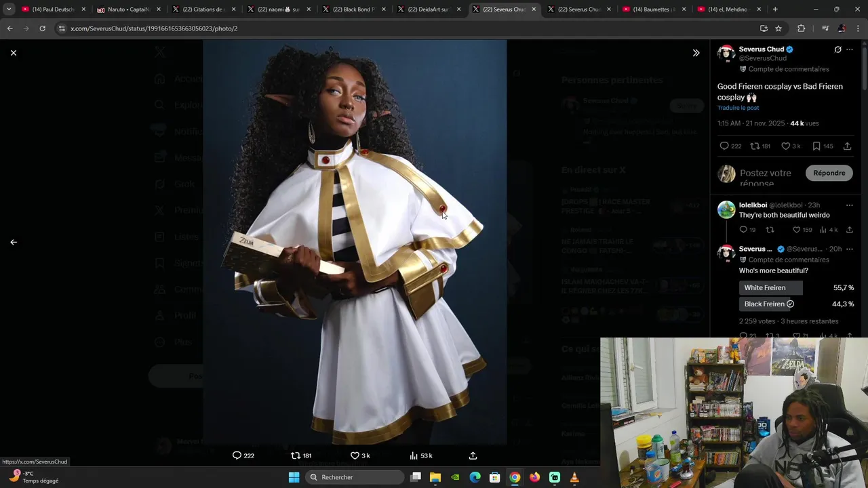Open Severus Chud profile name link
This screenshot has height=488, width=868.
(x=761, y=49)
